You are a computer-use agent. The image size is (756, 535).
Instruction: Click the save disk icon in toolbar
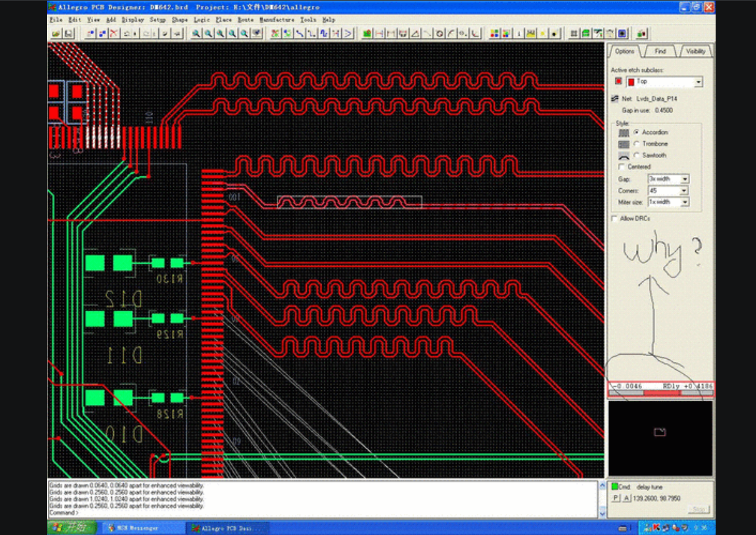pos(68,33)
